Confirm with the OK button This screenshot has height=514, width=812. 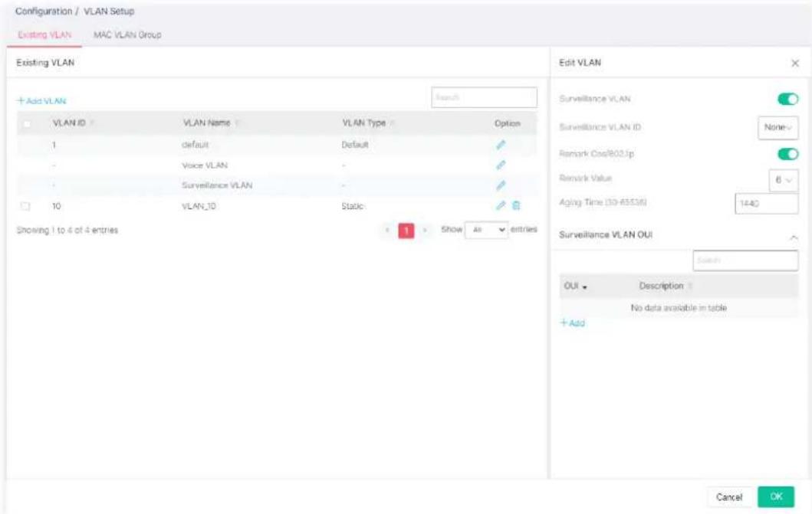(776, 496)
